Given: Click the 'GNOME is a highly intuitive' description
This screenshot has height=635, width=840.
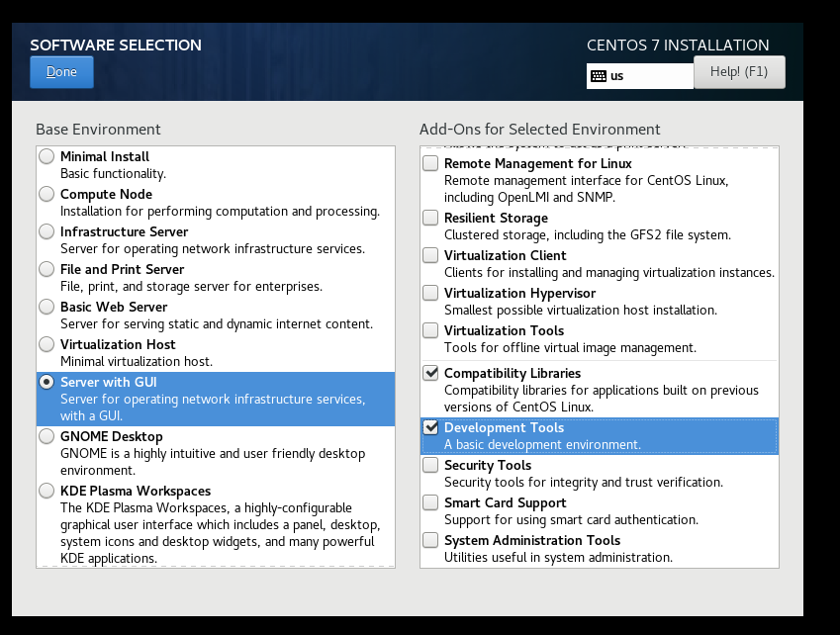Looking at the screenshot, I should point(213,462).
